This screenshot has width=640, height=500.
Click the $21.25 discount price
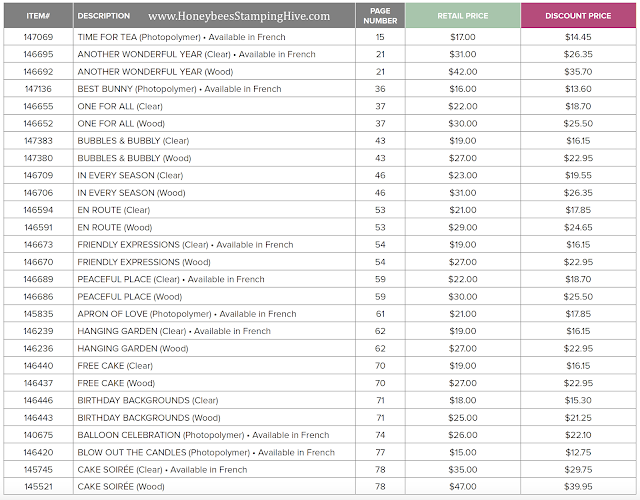tap(578, 418)
